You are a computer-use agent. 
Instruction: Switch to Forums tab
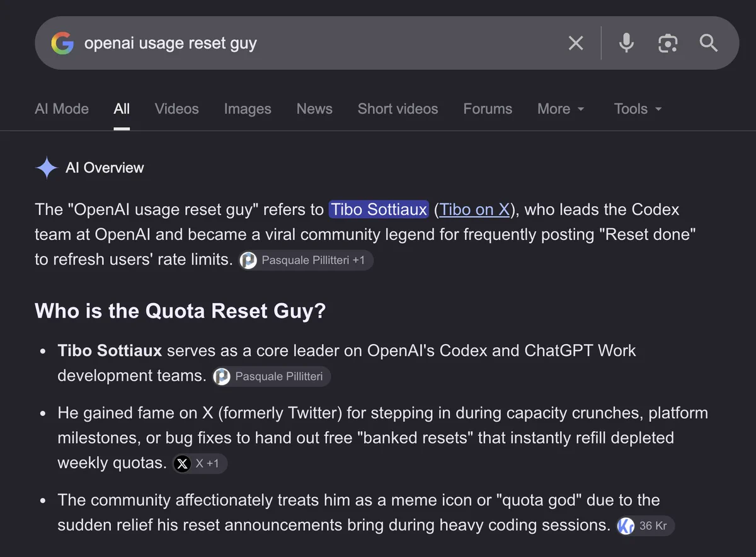(x=488, y=109)
